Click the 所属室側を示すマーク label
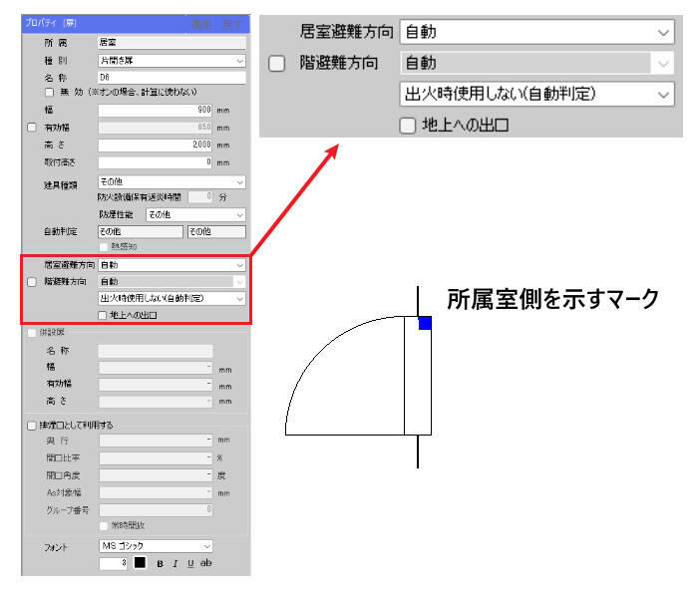Screen dimensions: 700x589 553,299
